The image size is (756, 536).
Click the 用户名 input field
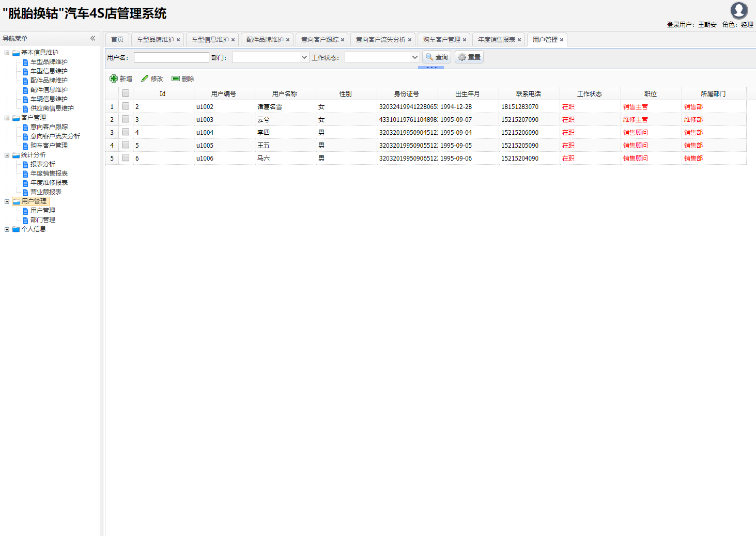click(171, 57)
